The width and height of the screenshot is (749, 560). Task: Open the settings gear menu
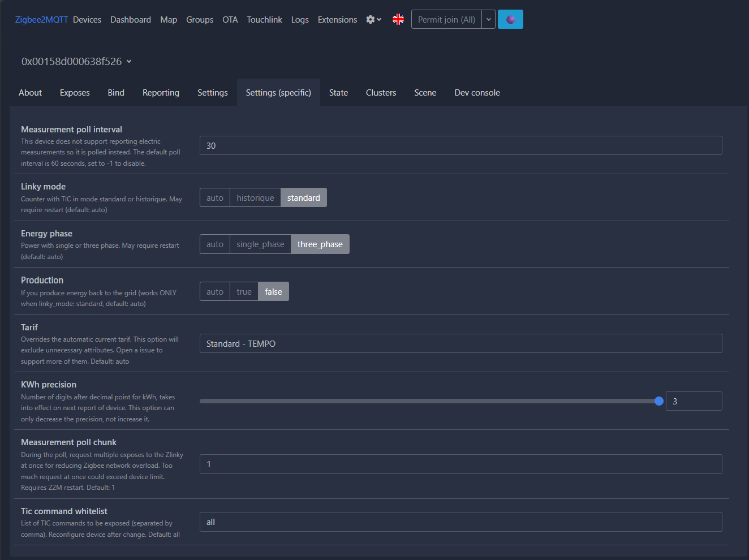pyautogui.click(x=373, y=20)
